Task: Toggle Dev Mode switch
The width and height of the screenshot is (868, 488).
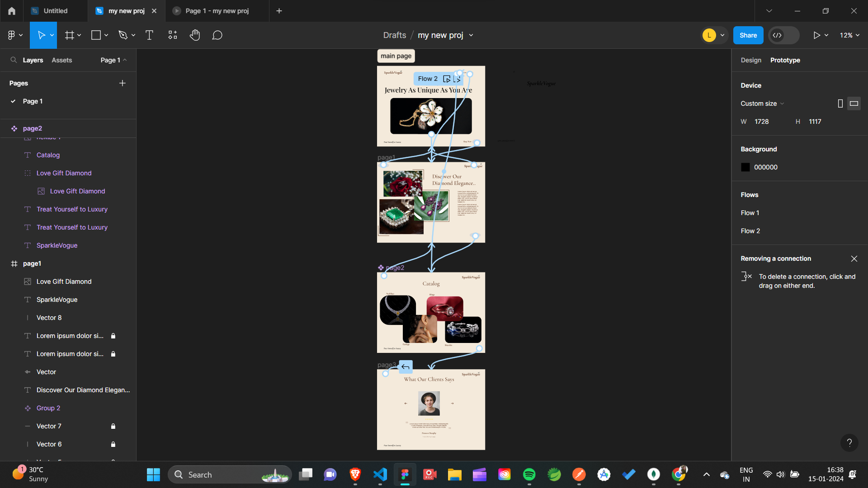Action: click(784, 35)
